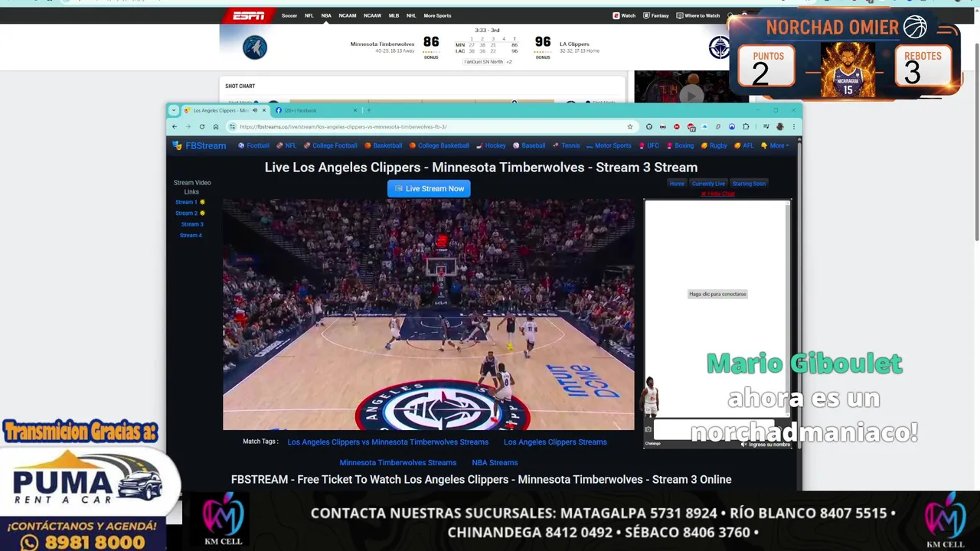Bookmark this page with the star icon

click(x=630, y=126)
